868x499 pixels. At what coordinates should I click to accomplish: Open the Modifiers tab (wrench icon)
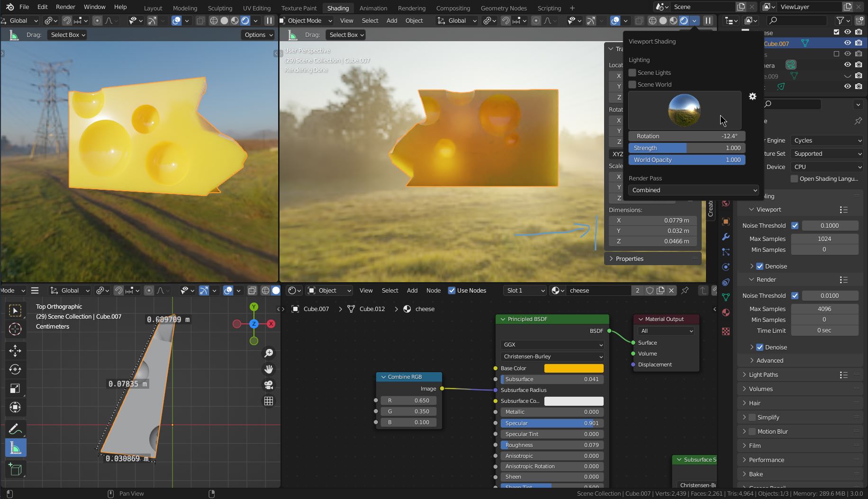(725, 237)
